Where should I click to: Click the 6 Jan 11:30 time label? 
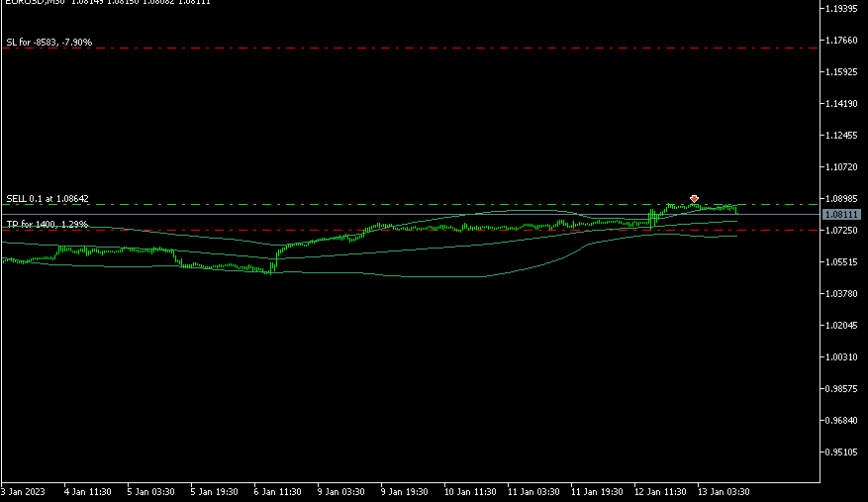(x=279, y=491)
